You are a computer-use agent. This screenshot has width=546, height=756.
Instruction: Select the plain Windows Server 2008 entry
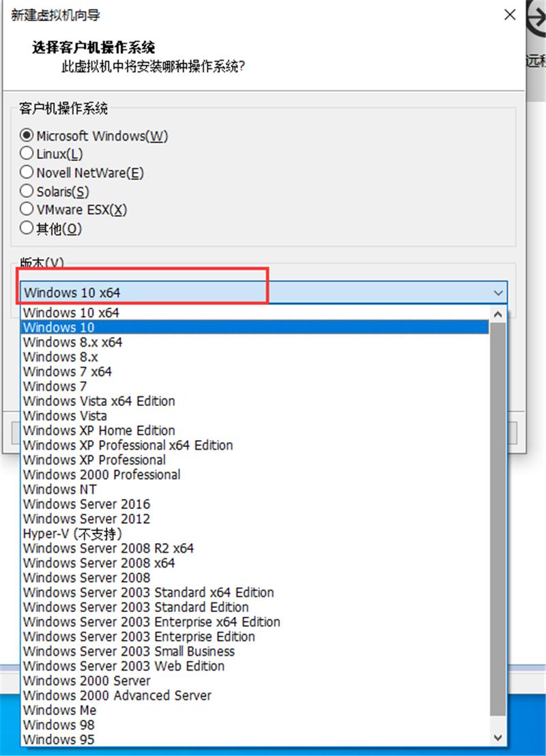coord(255,578)
